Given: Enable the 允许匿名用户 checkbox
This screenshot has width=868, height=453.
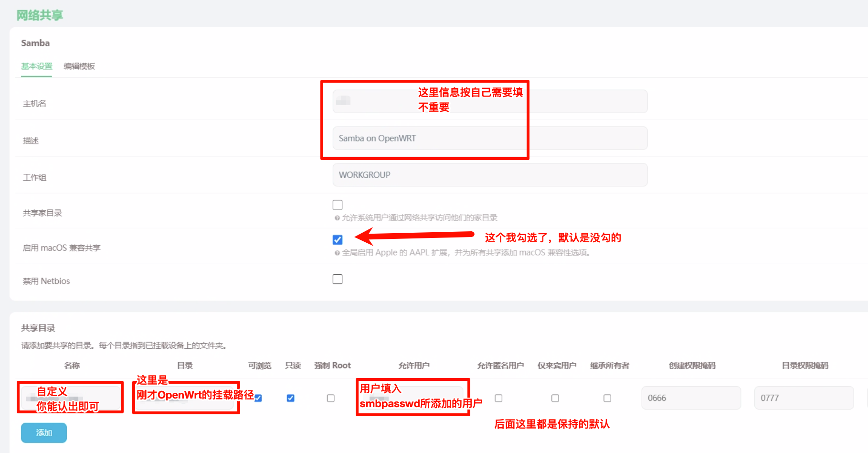Looking at the screenshot, I should 498,398.
